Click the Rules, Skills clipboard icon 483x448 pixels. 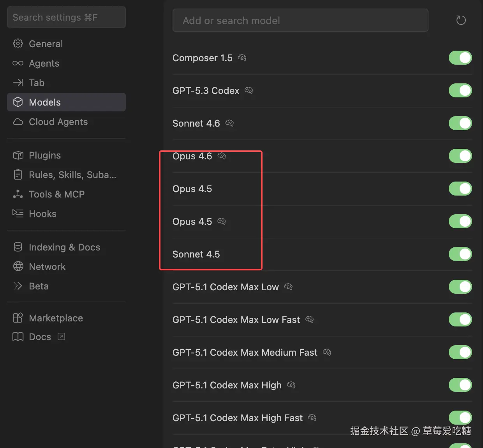(18, 175)
